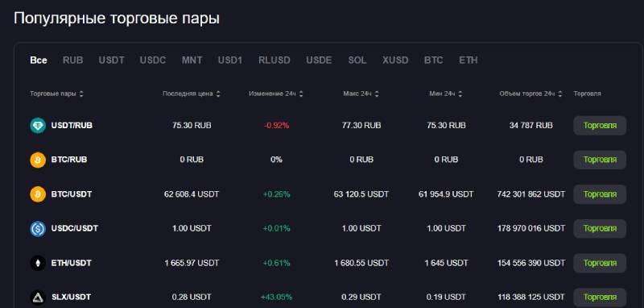Click the 1 665.97 USDT price value
Image resolution: width=644 pixels, height=308 pixels.
192,263
